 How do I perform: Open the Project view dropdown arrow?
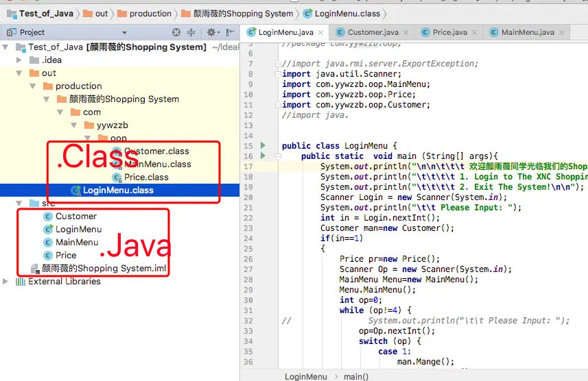124,33
